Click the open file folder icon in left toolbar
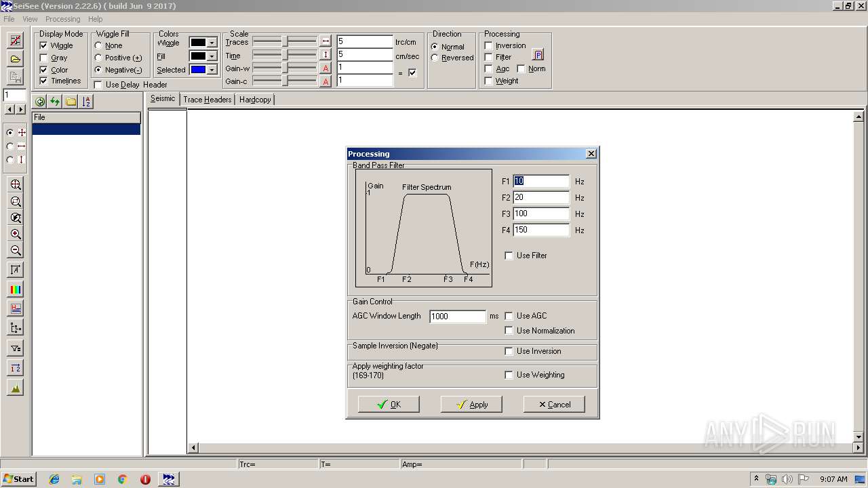Image resolution: width=868 pixels, height=488 pixels. pyautogui.click(x=15, y=59)
